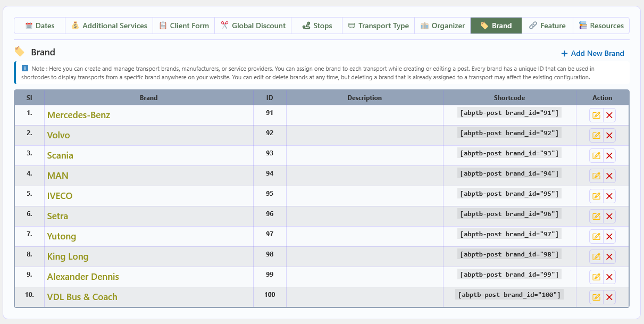Select shortcode [abptb-post brand_id="93"]
Viewport: 644px width, 324px height.
509,153
